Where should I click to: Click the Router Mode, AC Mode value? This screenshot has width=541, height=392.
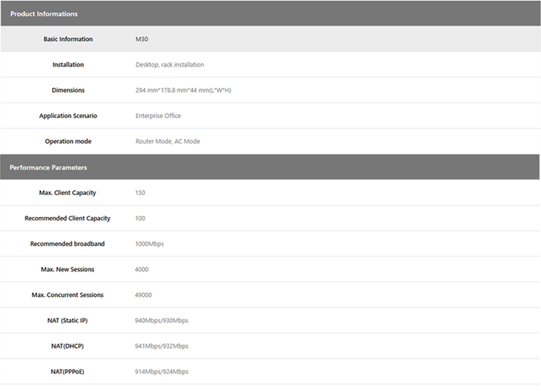click(x=167, y=141)
